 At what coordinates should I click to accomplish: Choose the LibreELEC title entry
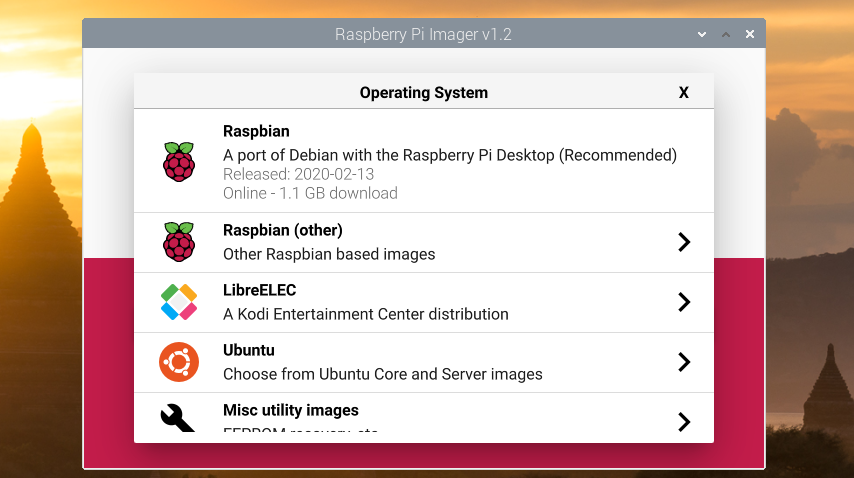259,290
